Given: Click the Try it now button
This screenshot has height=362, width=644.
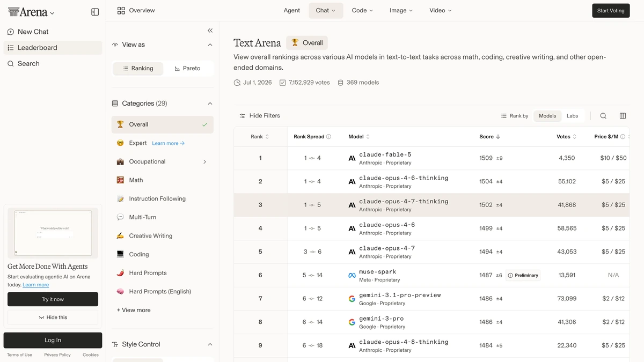Looking at the screenshot, I should point(53,299).
